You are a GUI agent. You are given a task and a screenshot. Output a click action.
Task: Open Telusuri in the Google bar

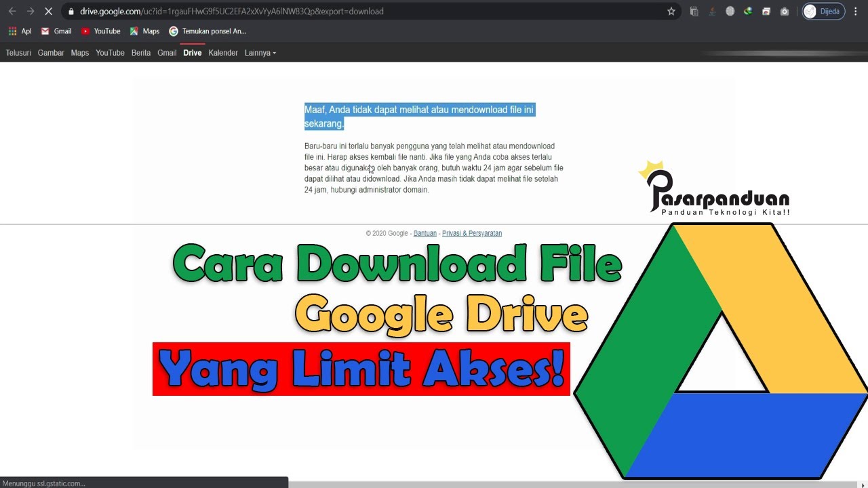coord(18,53)
